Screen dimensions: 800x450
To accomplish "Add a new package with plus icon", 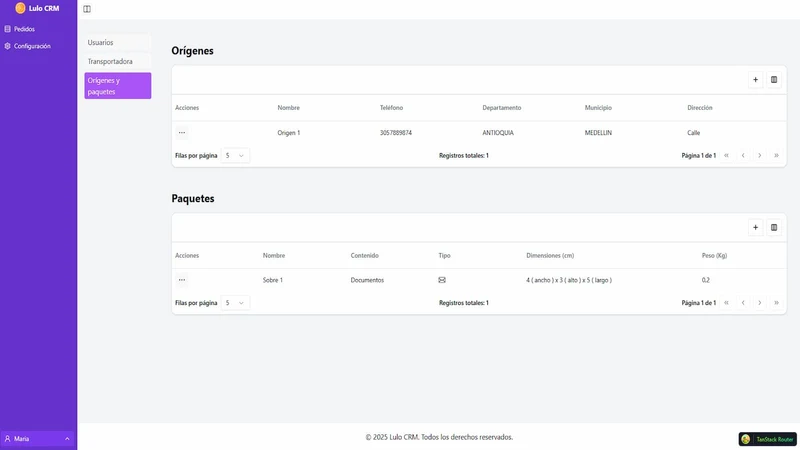I will [755, 228].
